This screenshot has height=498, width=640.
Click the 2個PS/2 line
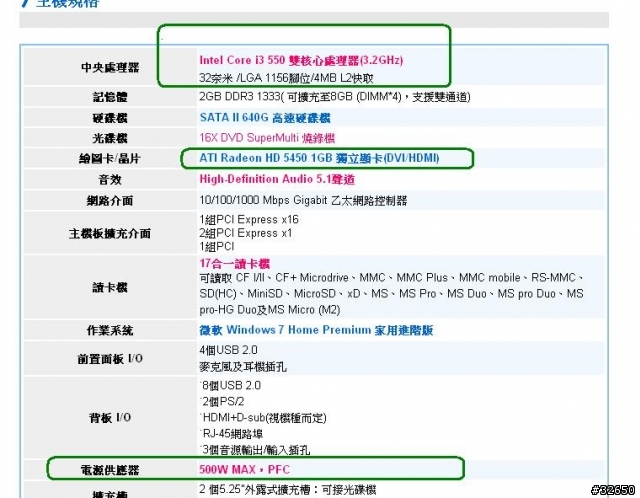coord(222,402)
